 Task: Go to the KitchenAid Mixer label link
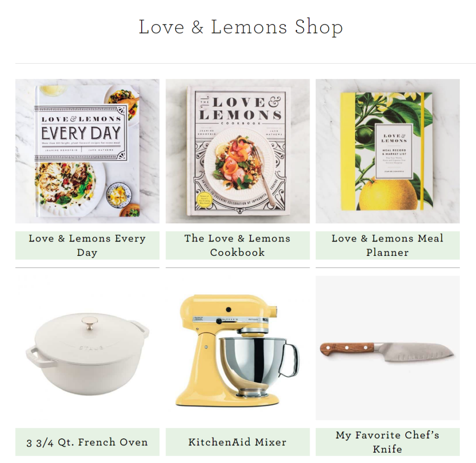(238, 442)
